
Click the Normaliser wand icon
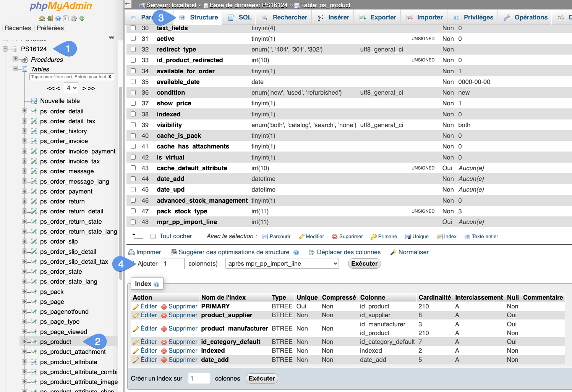(393, 252)
